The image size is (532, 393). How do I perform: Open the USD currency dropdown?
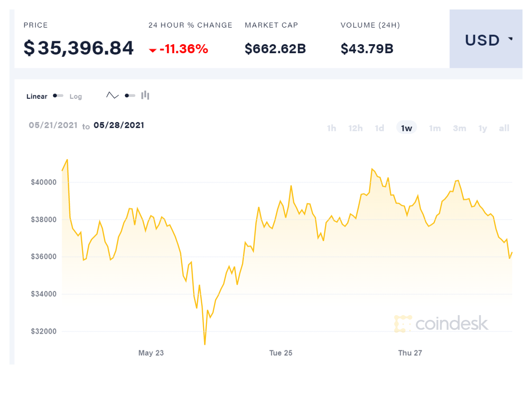click(485, 40)
